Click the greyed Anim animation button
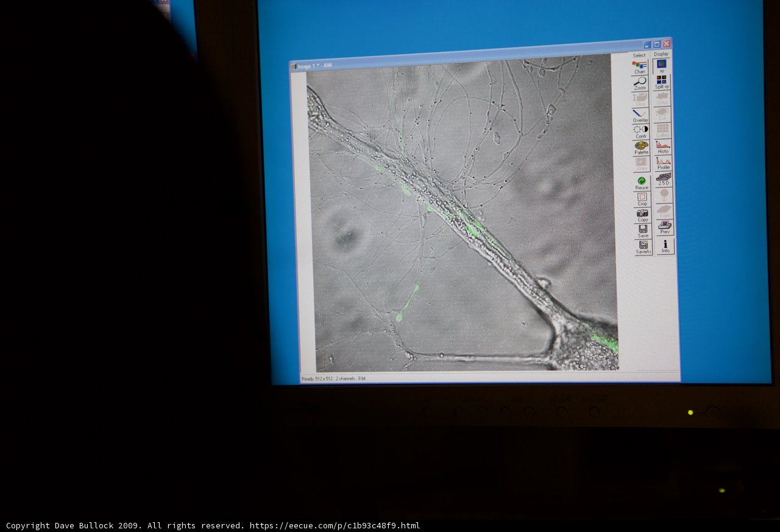Image resolution: width=780 pixels, height=532 pixels. [x=642, y=163]
